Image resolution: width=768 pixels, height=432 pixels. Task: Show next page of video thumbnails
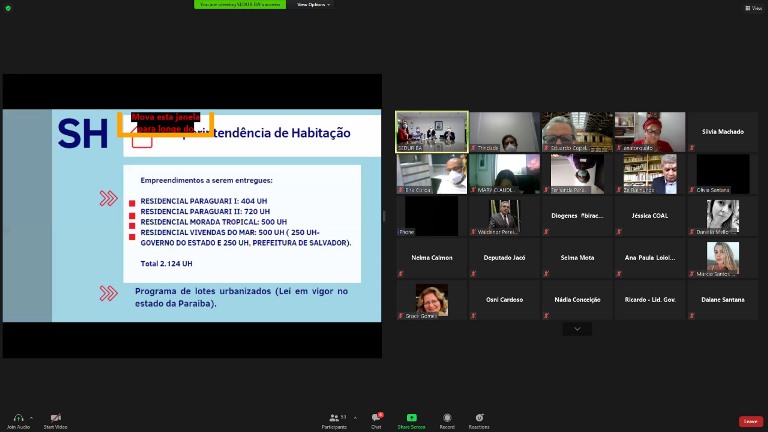[x=577, y=329]
